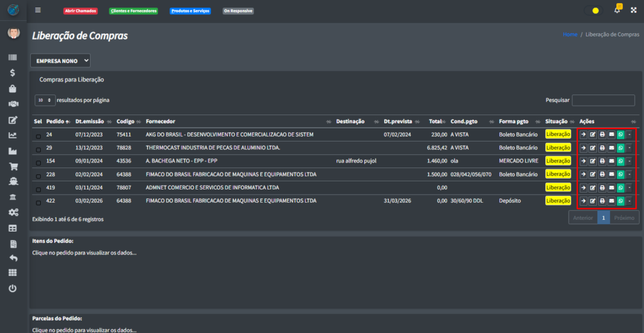Open the hamburger menu toggle
Viewport: 644px width, 333px height.
click(x=38, y=10)
